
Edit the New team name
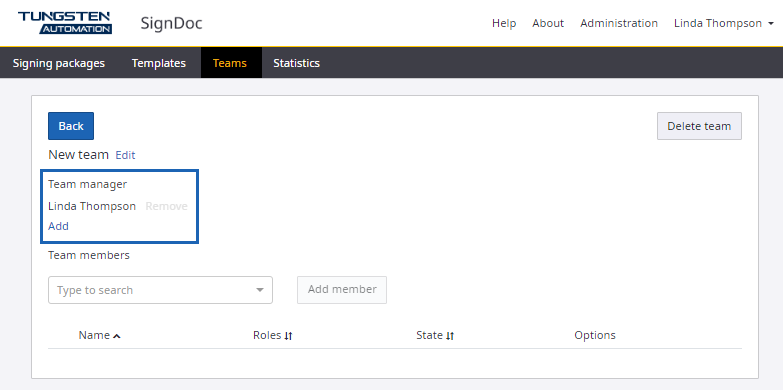click(125, 155)
